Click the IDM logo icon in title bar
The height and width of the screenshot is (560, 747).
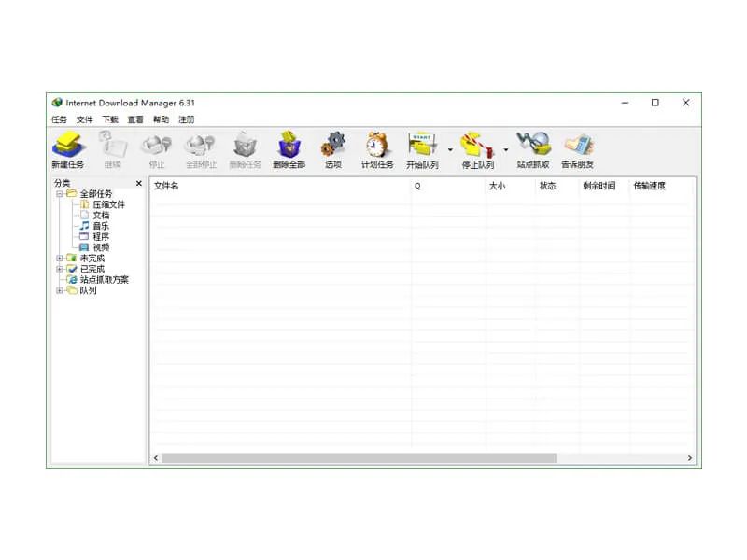tap(57, 103)
